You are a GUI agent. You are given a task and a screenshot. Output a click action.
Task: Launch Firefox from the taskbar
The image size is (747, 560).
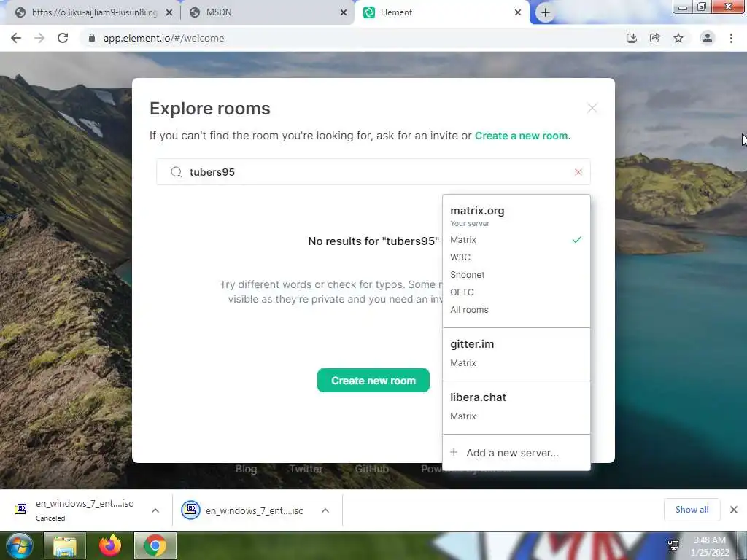click(110, 545)
